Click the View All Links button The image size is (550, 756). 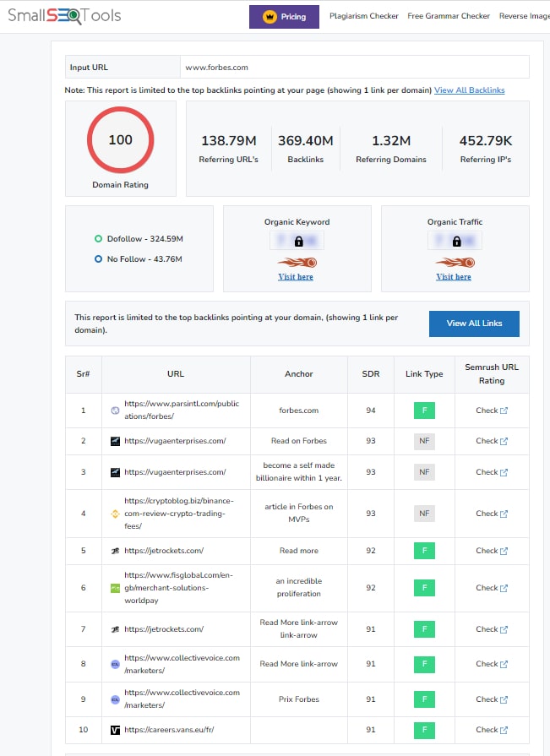474,324
